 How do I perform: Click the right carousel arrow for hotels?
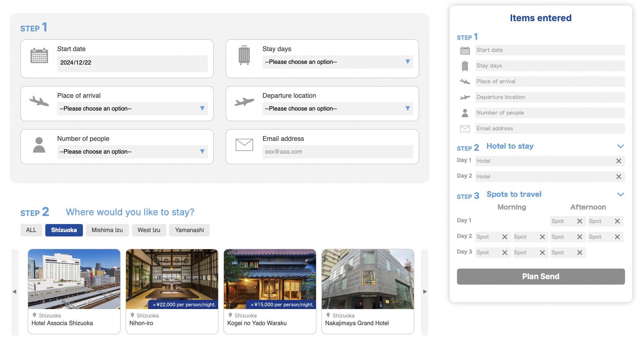(424, 292)
